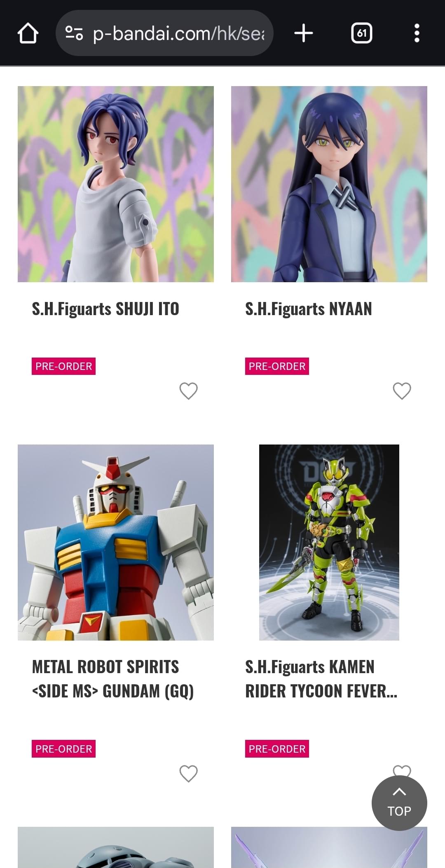This screenshot has width=445, height=868.
Task: Open the tab switcher showing 61 tabs
Action: (361, 33)
